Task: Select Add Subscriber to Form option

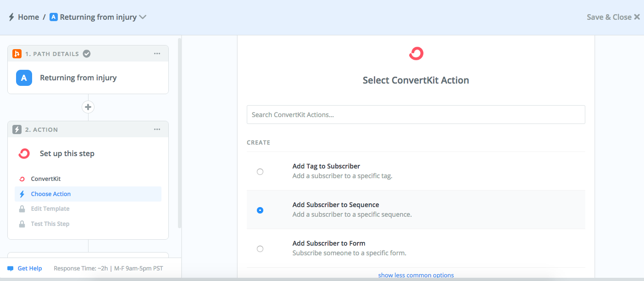Action: [x=260, y=248]
